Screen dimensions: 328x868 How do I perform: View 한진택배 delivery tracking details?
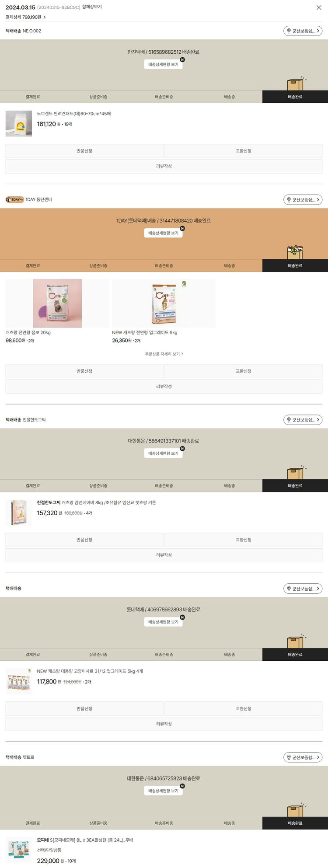coord(163,64)
